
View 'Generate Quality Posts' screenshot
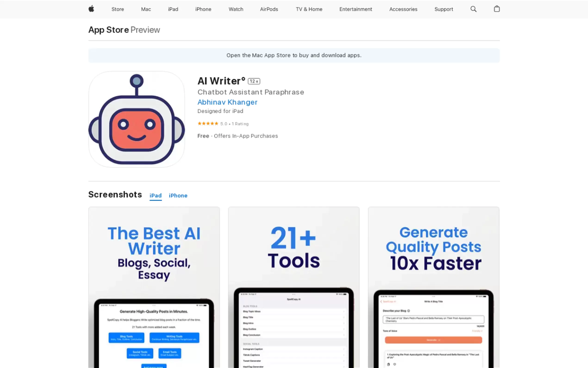(434, 287)
